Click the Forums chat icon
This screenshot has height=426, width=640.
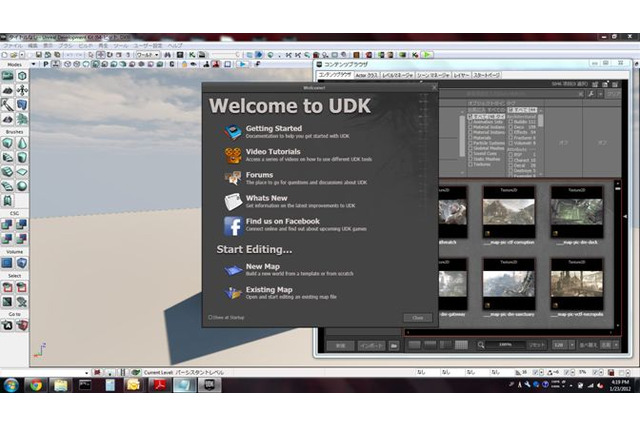point(232,177)
